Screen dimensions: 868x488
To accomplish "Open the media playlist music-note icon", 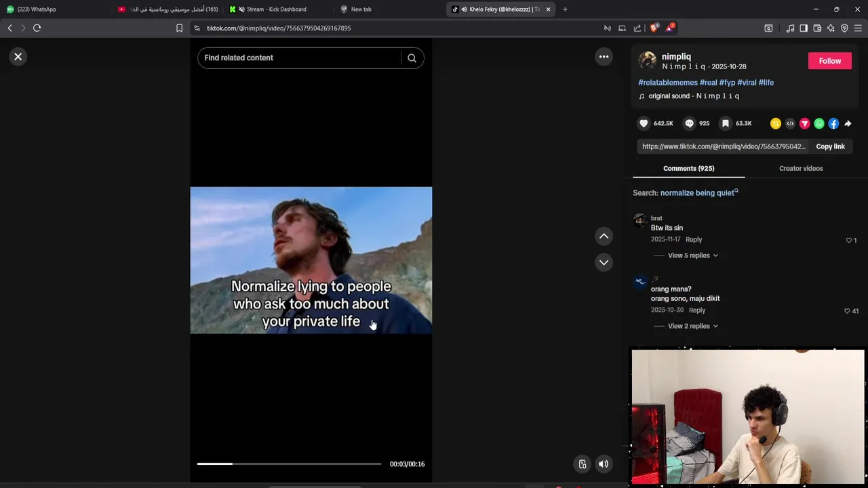I will (790, 28).
